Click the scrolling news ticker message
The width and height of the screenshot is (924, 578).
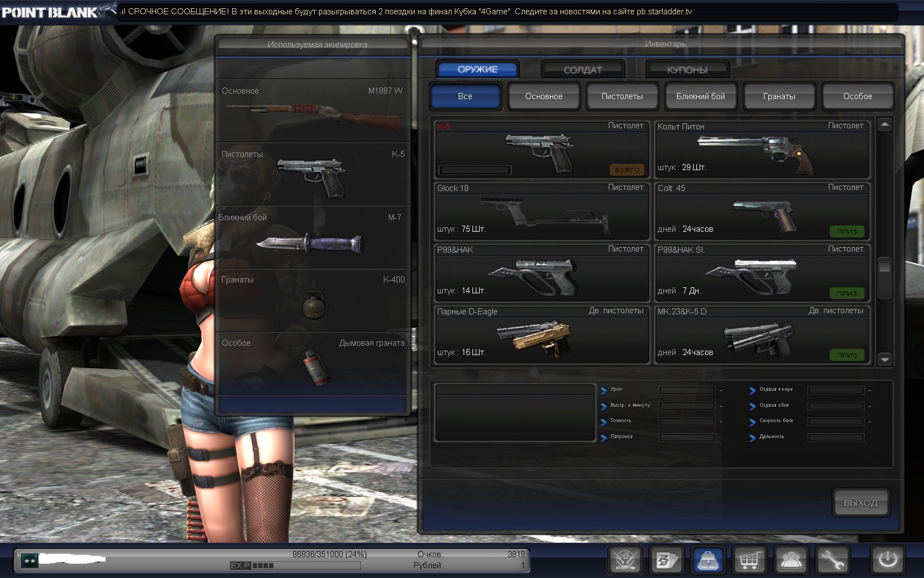pos(406,12)
